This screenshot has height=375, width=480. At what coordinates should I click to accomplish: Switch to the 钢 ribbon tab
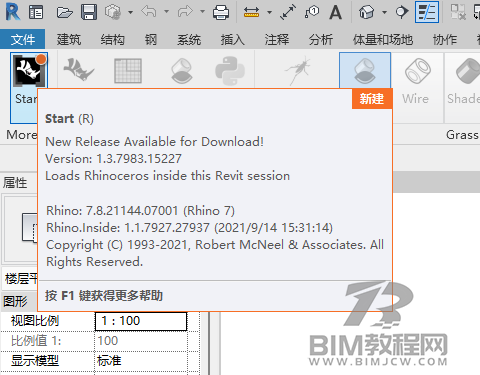[x=151, y=40]
